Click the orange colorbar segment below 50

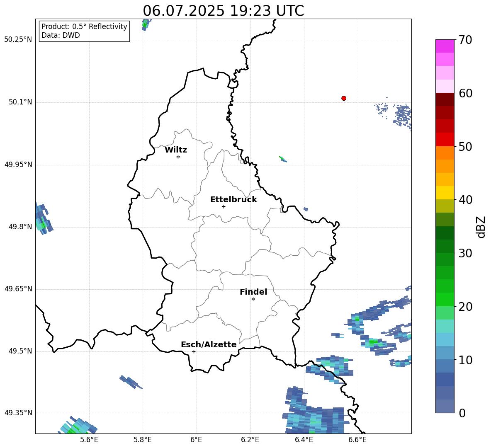(x=445, y=153)
